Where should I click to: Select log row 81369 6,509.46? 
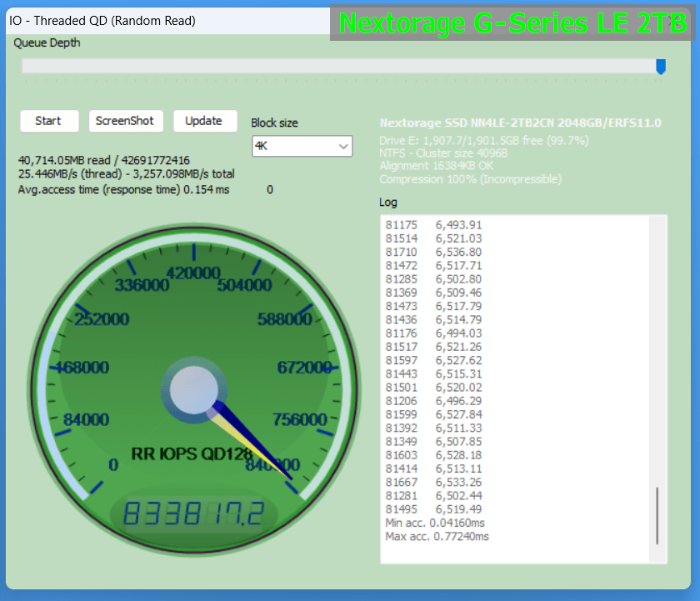[x=433, y=293]
